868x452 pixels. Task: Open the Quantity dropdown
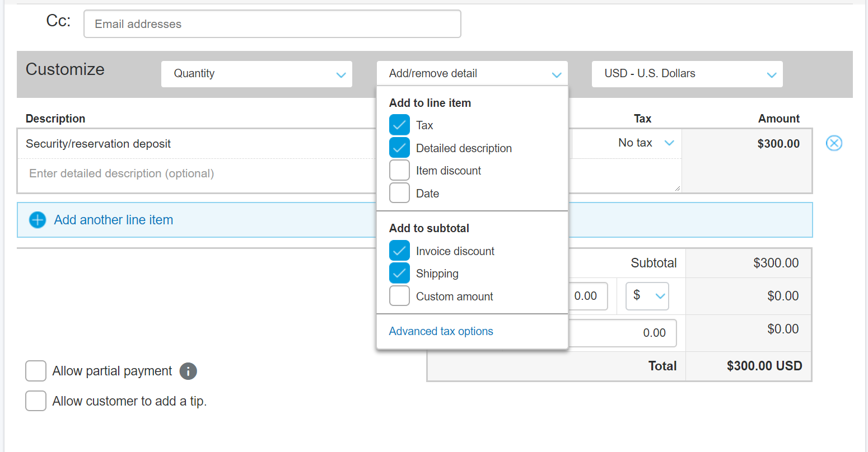pos(256,73)
